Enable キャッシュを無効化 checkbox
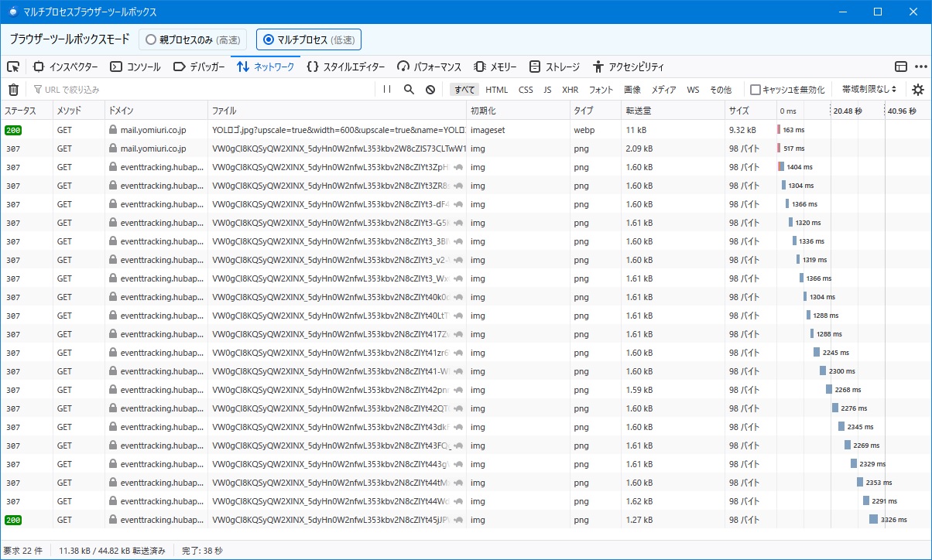 coord(756,90)
